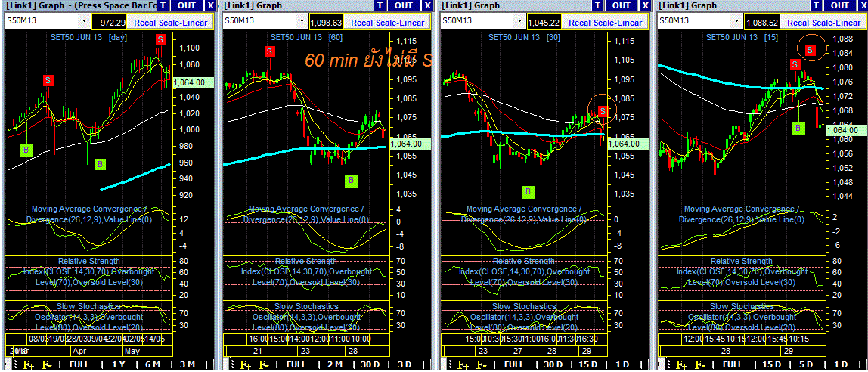Click the 1,064.00 price label in day chart

(x=194, y=82)
